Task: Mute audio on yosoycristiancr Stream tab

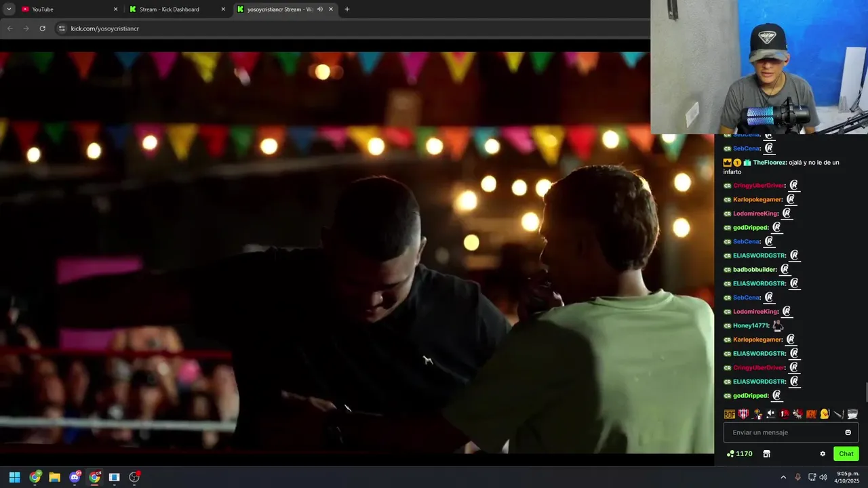Action: tap(320, 9)
